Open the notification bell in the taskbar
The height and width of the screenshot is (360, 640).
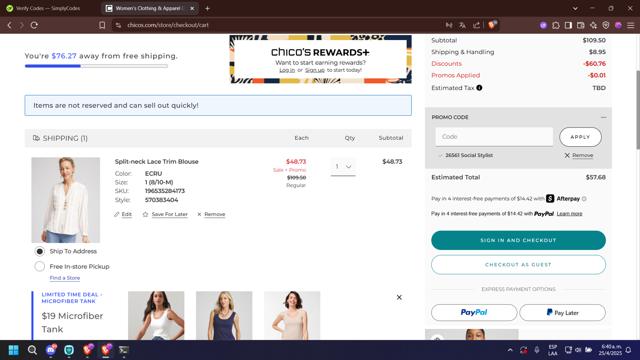[x=629, y=350]
